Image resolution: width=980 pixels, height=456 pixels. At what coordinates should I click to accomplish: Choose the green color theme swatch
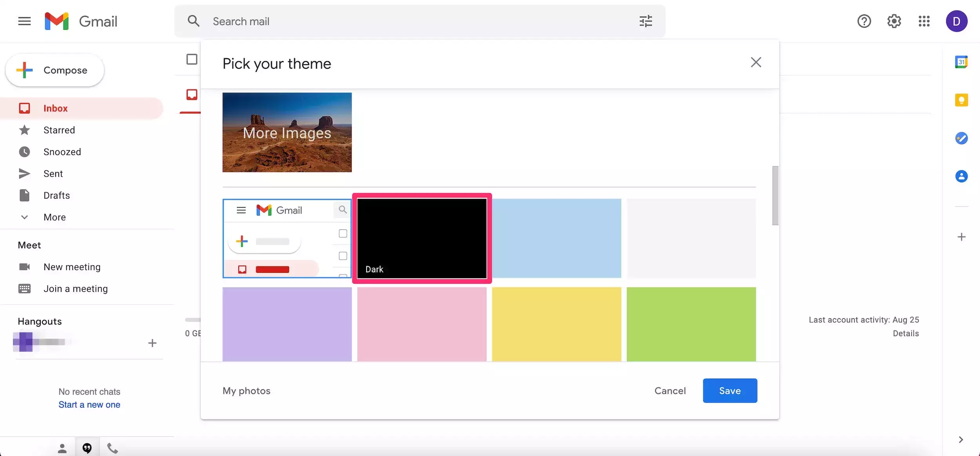pyautogui.click(x=691, y=324)
